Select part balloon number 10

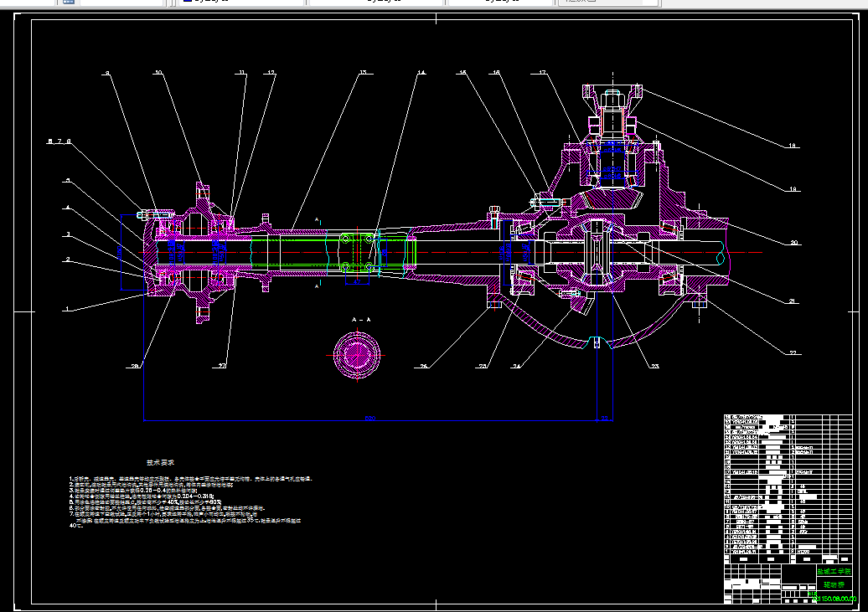(x=158, y=73)
